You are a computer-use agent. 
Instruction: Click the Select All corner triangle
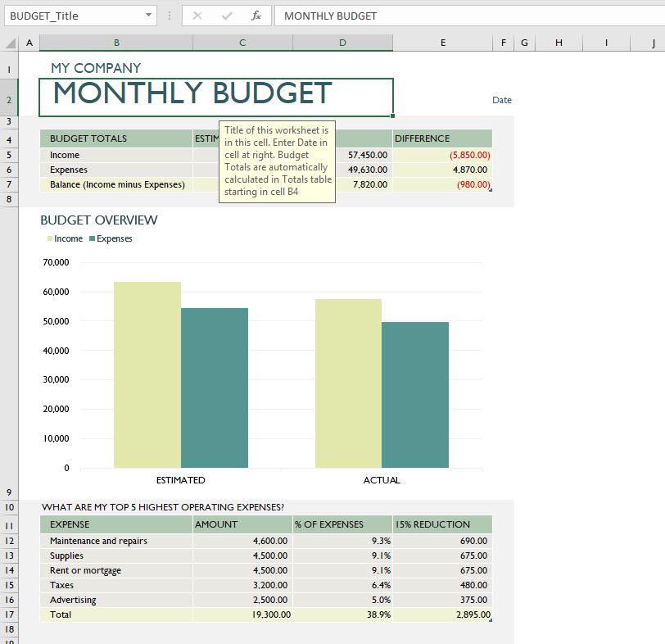point(10,43)
